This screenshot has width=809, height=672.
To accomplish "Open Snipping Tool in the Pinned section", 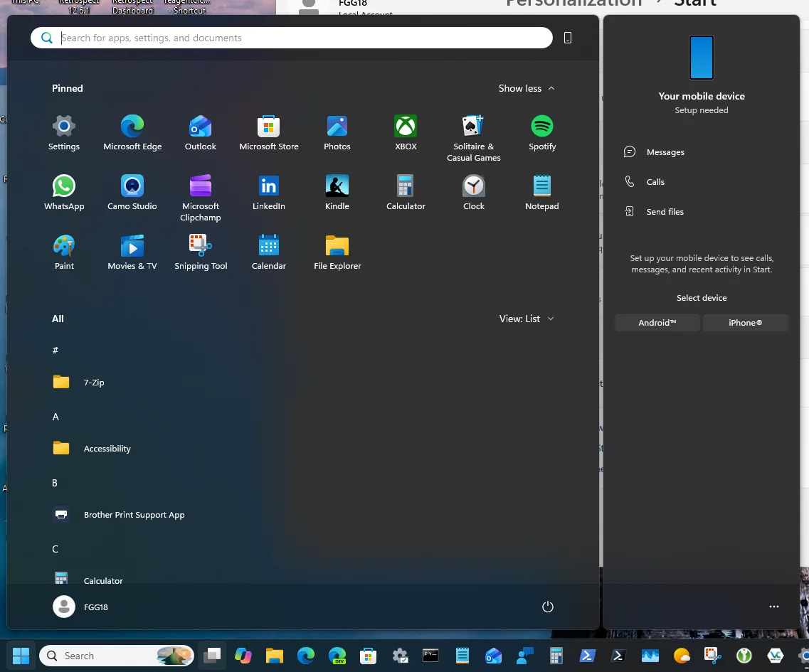I will [x=200, y=252].
